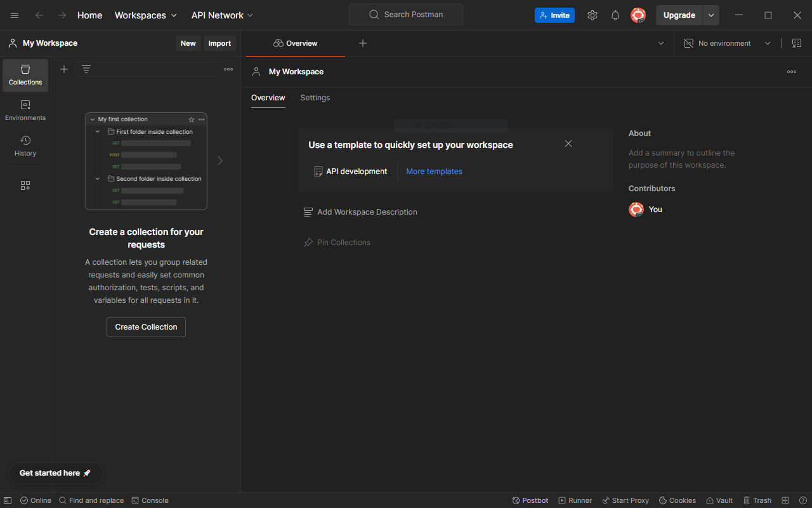Click the New button
Image resolution: width=812 pixels, height=508 pixels.
coord(188,43)
